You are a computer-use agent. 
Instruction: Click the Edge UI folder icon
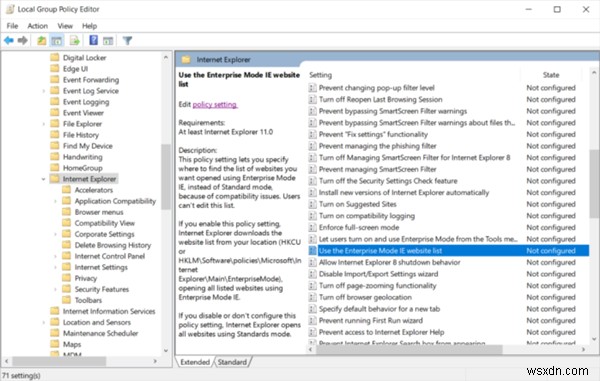click(55, 68)
